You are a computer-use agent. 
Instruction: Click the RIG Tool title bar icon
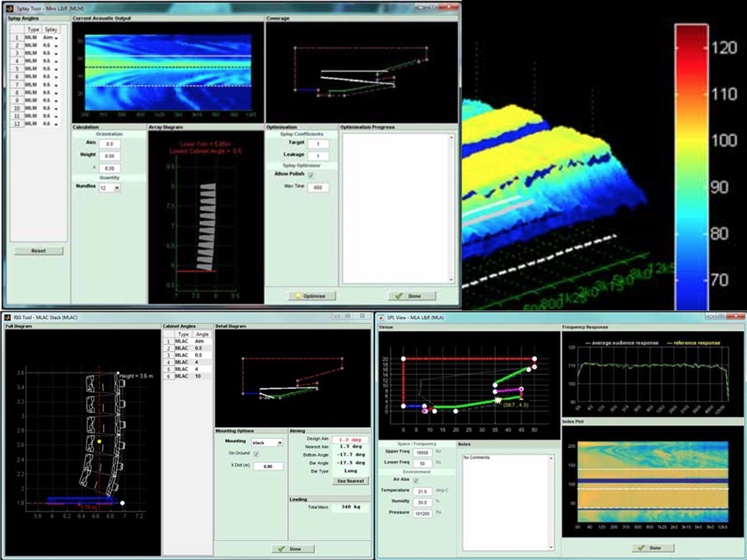(8, 317)
